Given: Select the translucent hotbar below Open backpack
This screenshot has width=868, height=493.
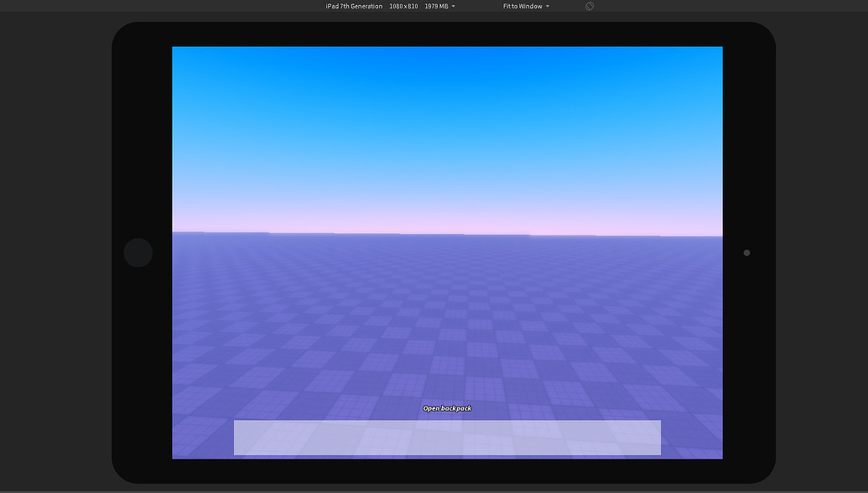Looking at the screenshot, I should click(447, 437).
